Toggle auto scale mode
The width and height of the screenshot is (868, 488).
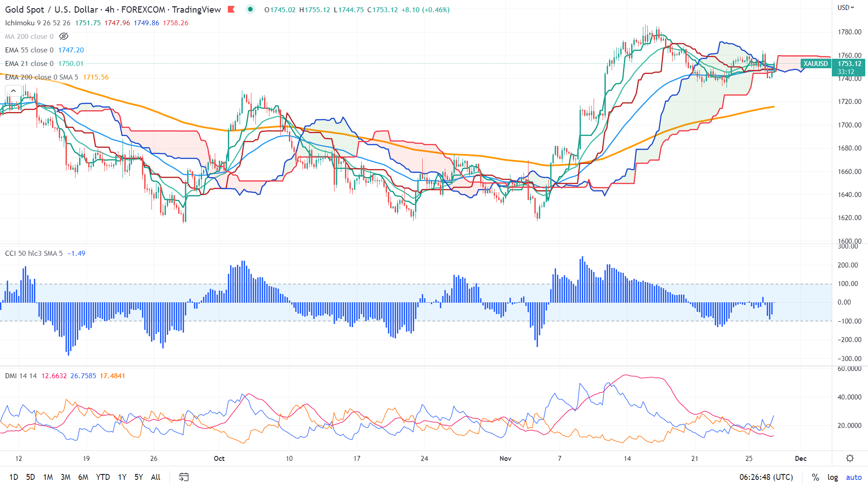pos(854,477)
